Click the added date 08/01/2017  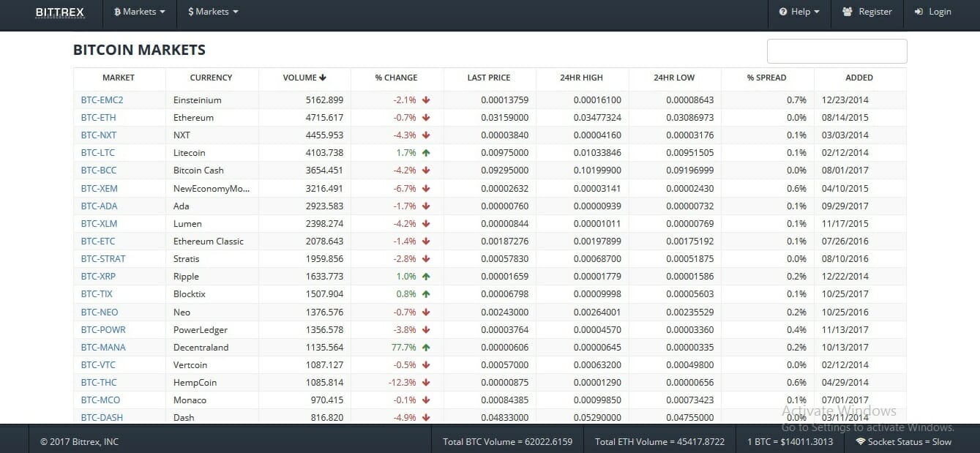pos(845,171)
